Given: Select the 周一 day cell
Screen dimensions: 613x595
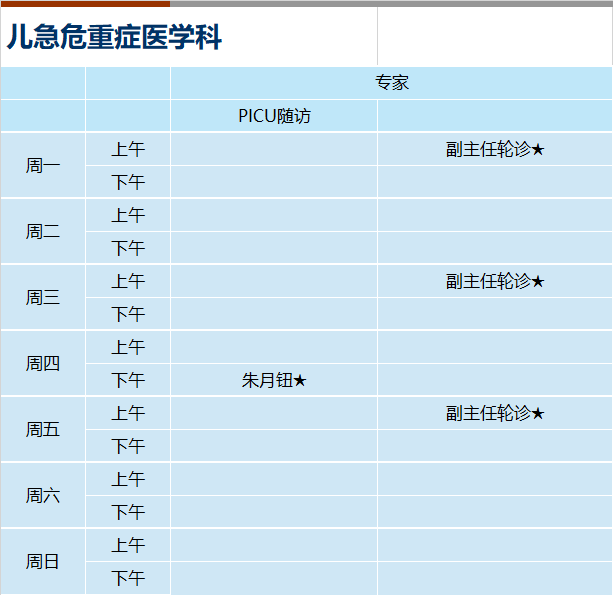Looking at the screenshot, I should [43, 165].
